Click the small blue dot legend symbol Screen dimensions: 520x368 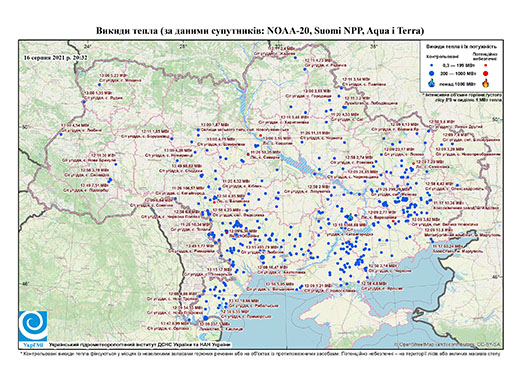[x=432, y=66]
